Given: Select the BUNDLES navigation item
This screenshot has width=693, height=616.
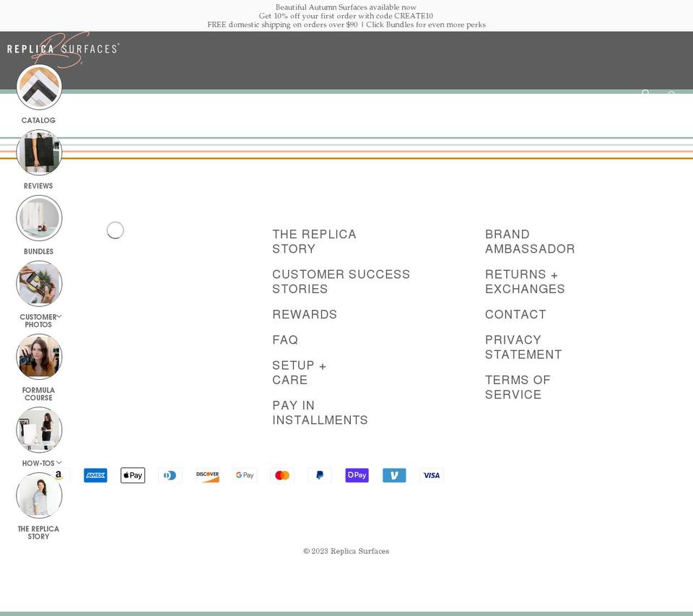Looking at the screenshot, I should point(38,251).
